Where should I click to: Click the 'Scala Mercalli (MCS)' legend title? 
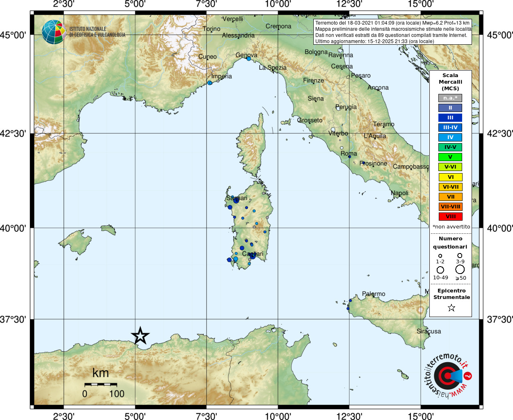coord(450,82)
